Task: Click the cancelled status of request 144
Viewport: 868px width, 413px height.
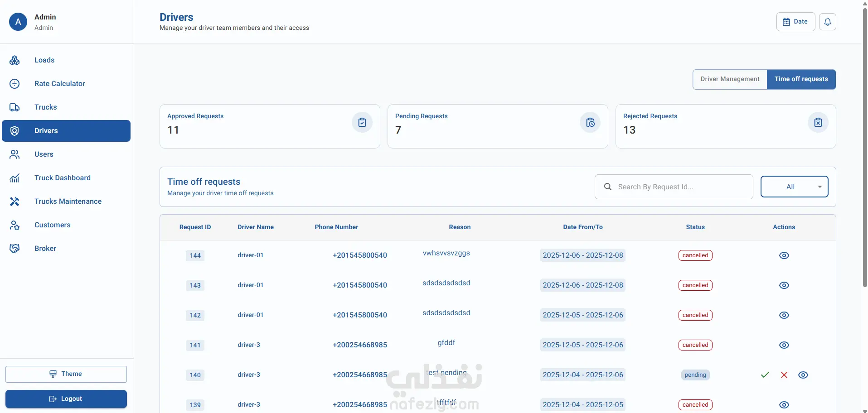Action: (695, 255)
